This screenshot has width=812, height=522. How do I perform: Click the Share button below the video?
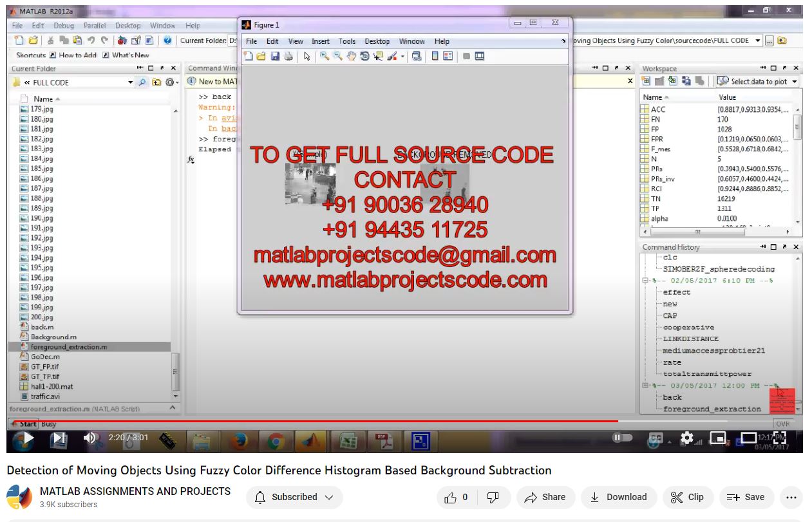545,497
